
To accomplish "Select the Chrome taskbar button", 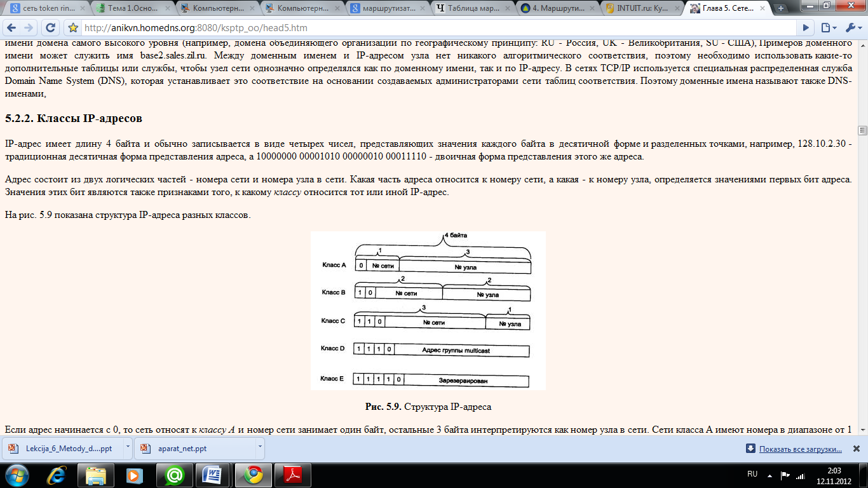I will pyautogui.click(x=252, y=475).
